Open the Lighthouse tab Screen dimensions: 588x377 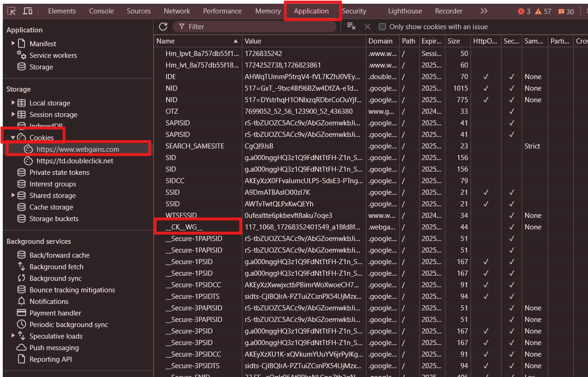(x=405, y=11)
